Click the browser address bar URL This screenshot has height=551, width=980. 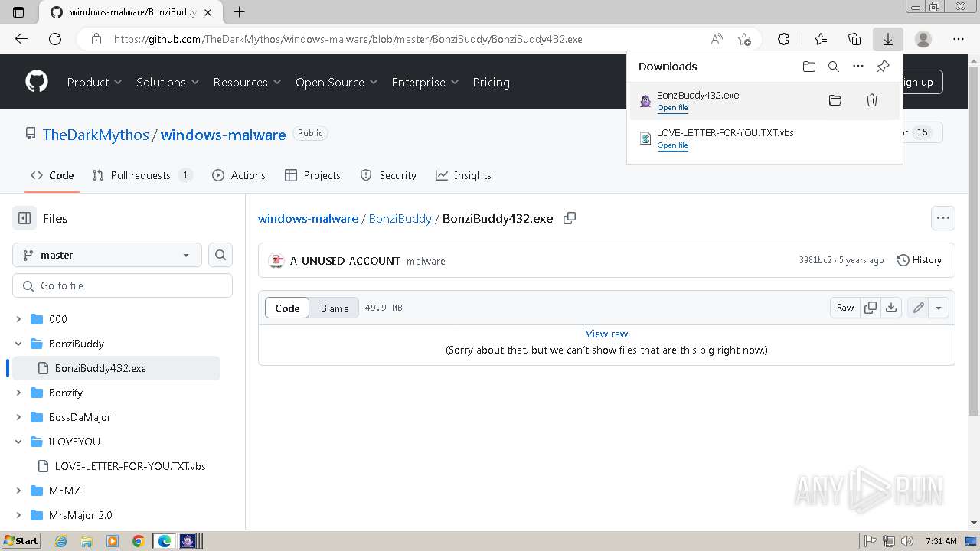click(348, 39)
